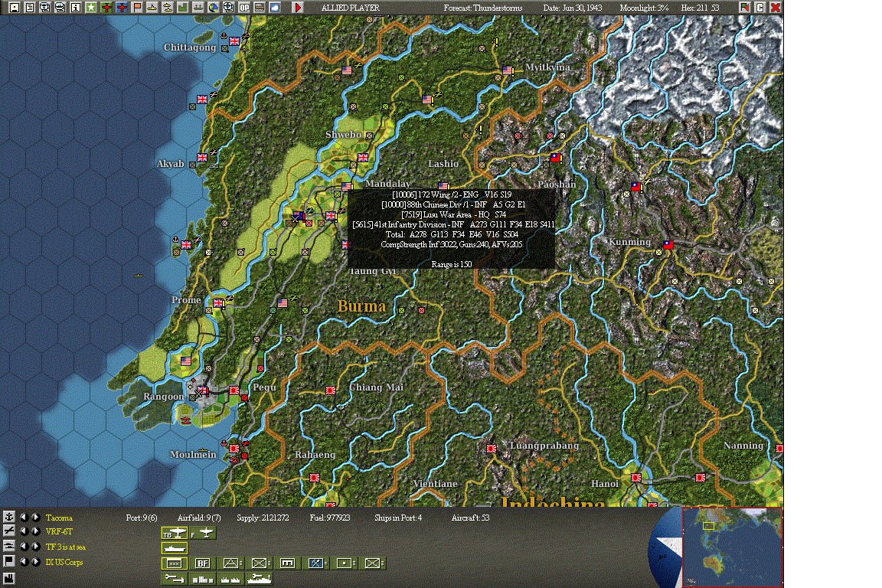
Task: Click the anchor port list icon
Action: (8, 517)
